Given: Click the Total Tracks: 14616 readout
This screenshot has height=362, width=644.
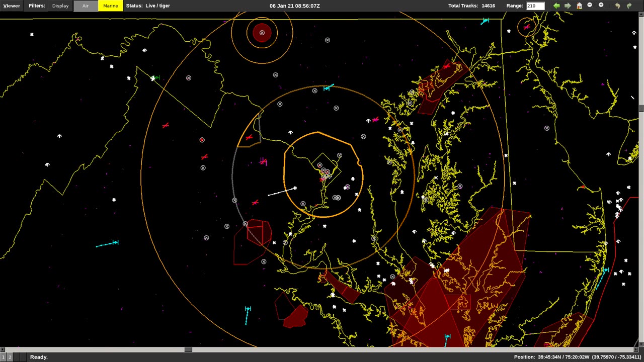Looking at the screenshot, I should click(472, 6).
